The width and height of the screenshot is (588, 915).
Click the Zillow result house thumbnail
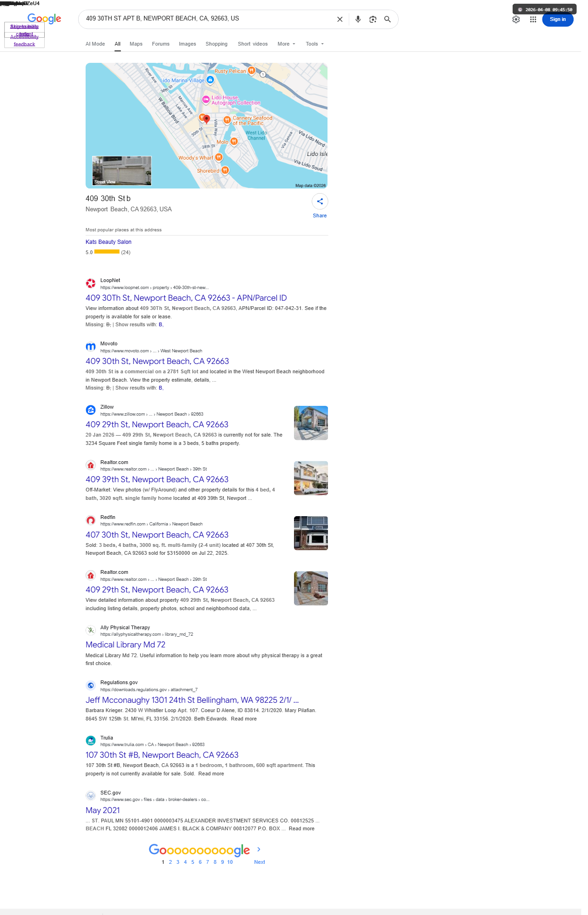[311, 423]
